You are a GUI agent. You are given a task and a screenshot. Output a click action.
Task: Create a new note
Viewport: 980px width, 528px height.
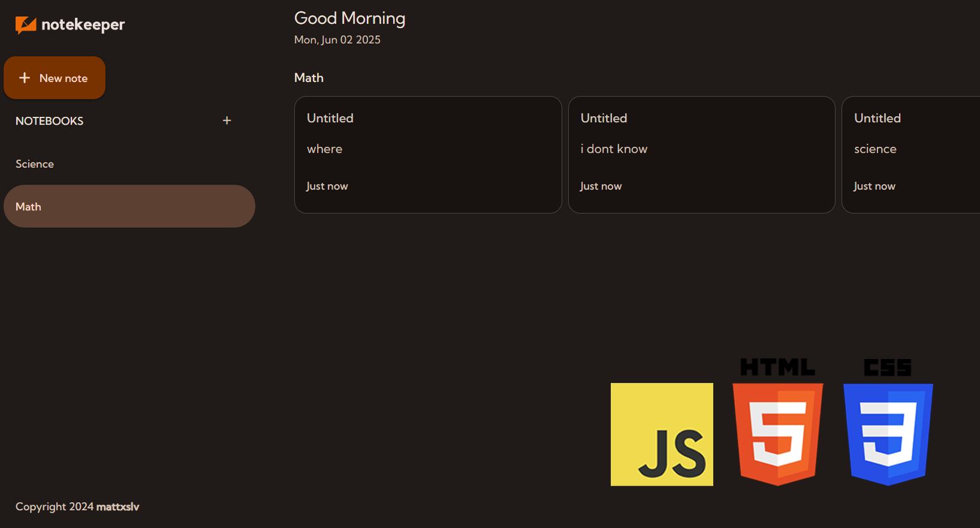55,78
